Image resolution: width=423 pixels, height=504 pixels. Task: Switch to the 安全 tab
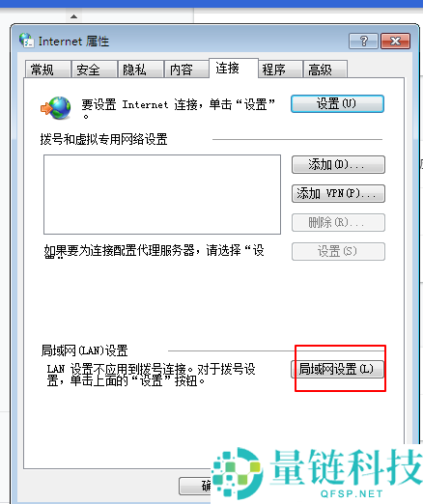[x=94, y=70]
